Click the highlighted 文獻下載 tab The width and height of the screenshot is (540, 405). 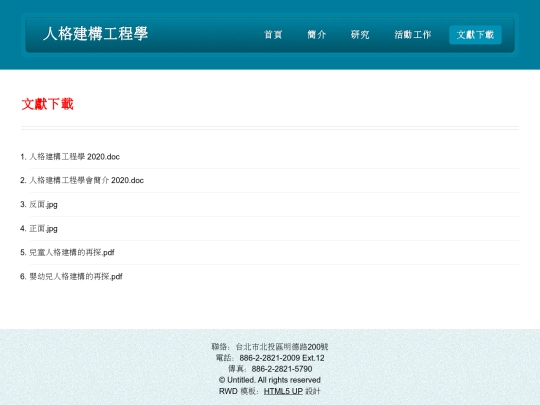(475, 34)
